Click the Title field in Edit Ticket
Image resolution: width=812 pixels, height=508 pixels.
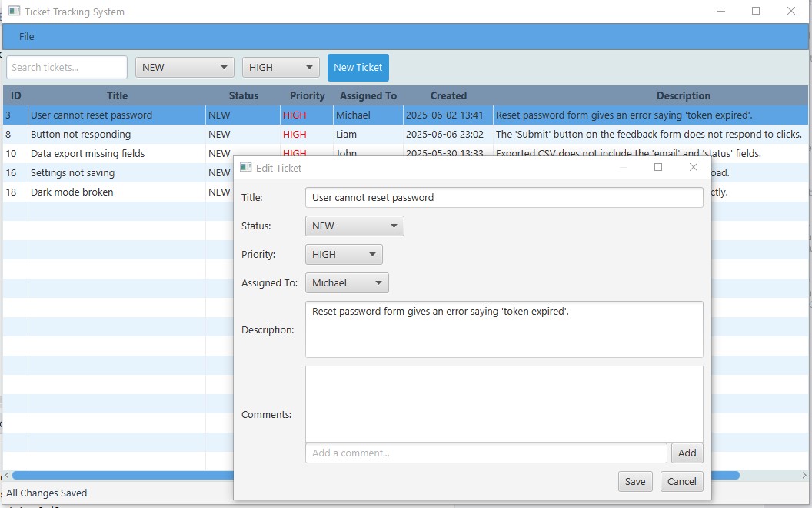click(504, 198)
